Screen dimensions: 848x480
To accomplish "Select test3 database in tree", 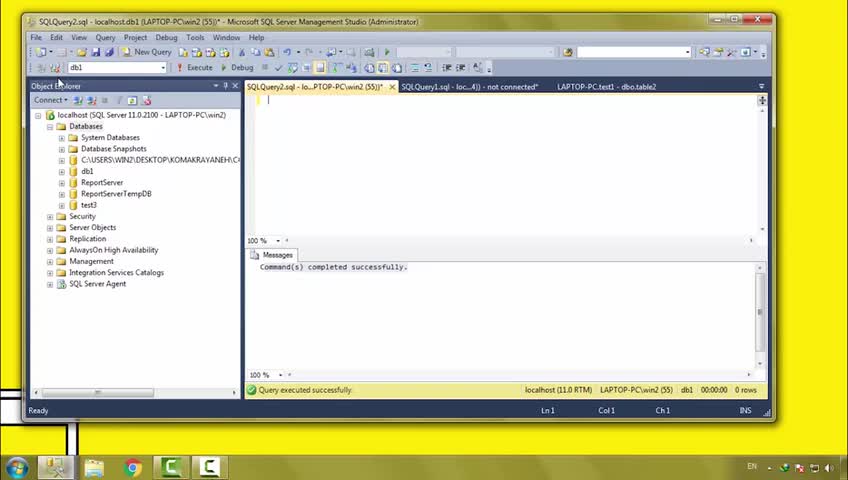I will [89, 205].
